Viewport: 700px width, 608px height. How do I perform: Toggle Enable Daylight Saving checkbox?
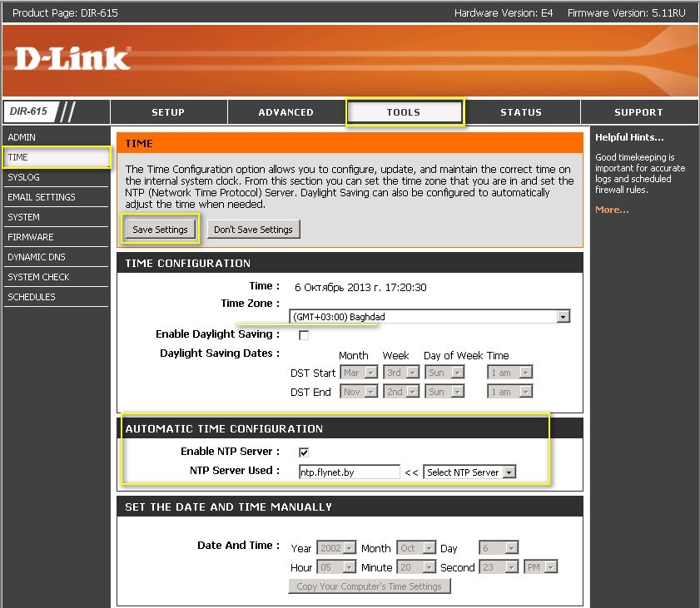pyautogui.click(x=304, y=335)
